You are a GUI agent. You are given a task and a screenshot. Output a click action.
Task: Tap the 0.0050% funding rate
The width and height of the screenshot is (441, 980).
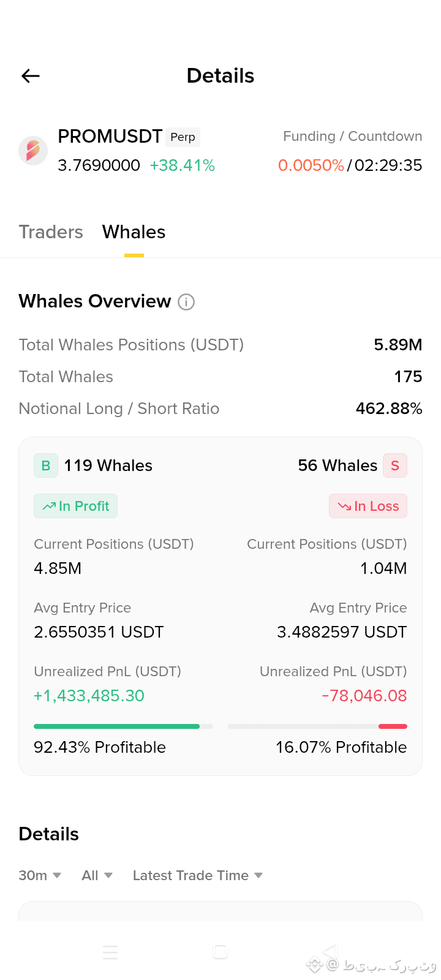[x=311, y=165]
